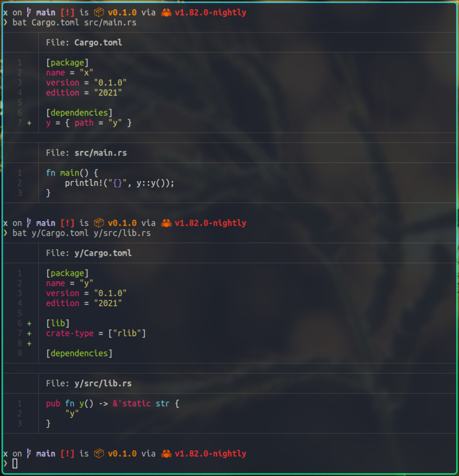Click the plus marker beside the [lib] line
The width and height of the screenshot is (459, 476).
click(29, 324)
